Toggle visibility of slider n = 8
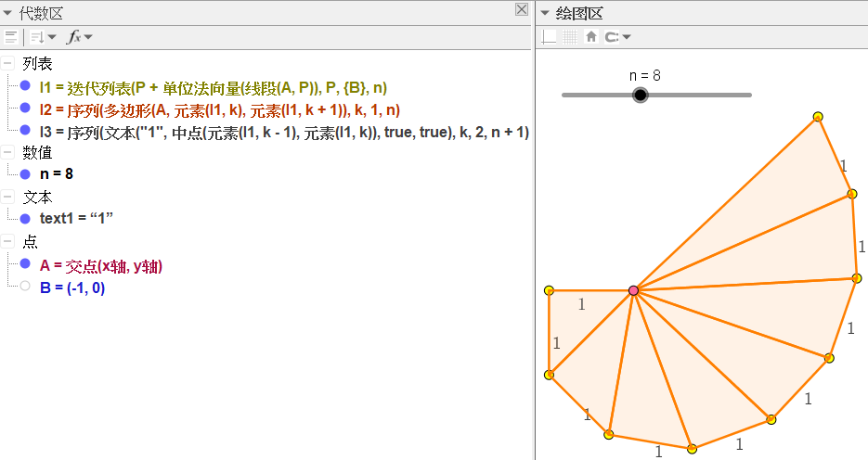Image resolution: width=868 pixels, height=460 pixels. [25, 174]
